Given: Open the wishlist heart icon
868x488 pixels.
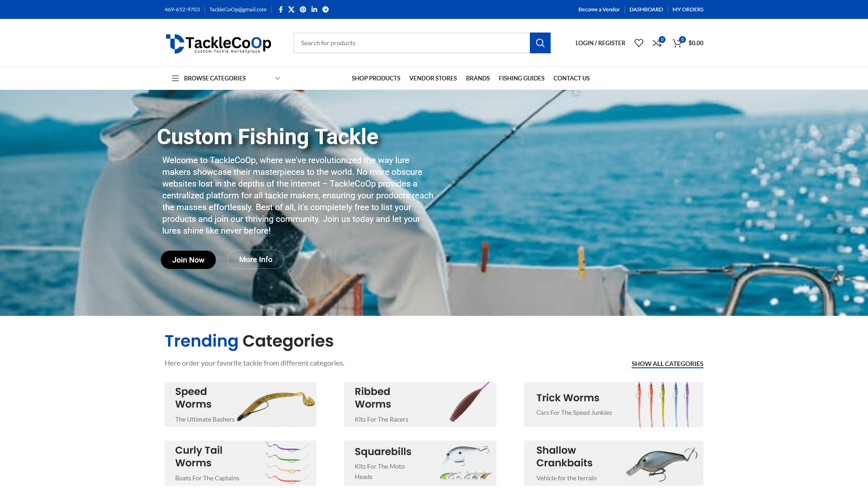Looking at the screenshot, I should coord(639,43).
